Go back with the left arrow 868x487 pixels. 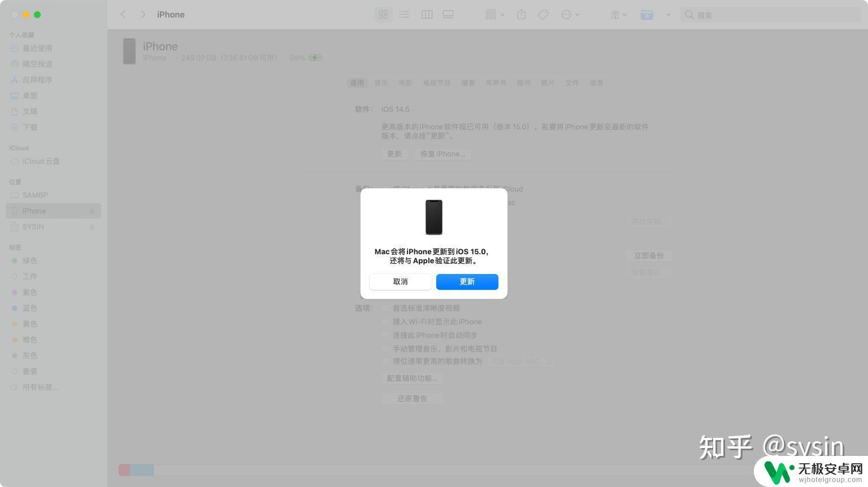(123, 15)
